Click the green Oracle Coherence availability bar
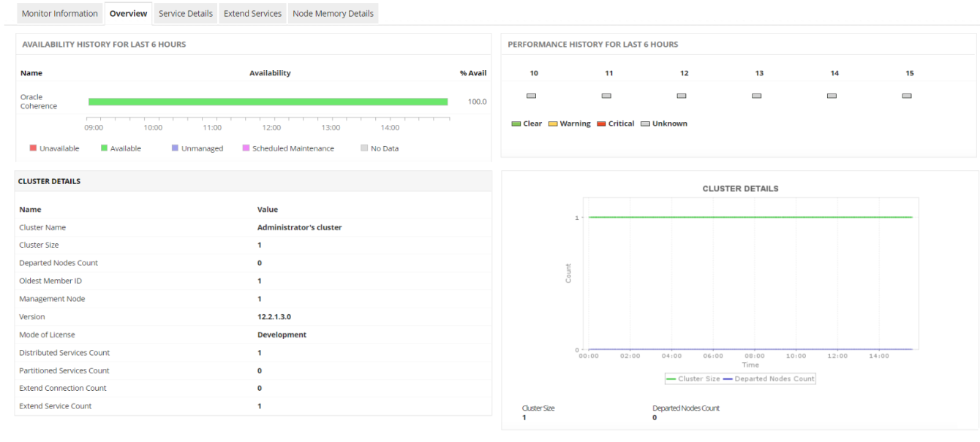The height and width of the screenshot is (442, 980). tap(268, 102)
